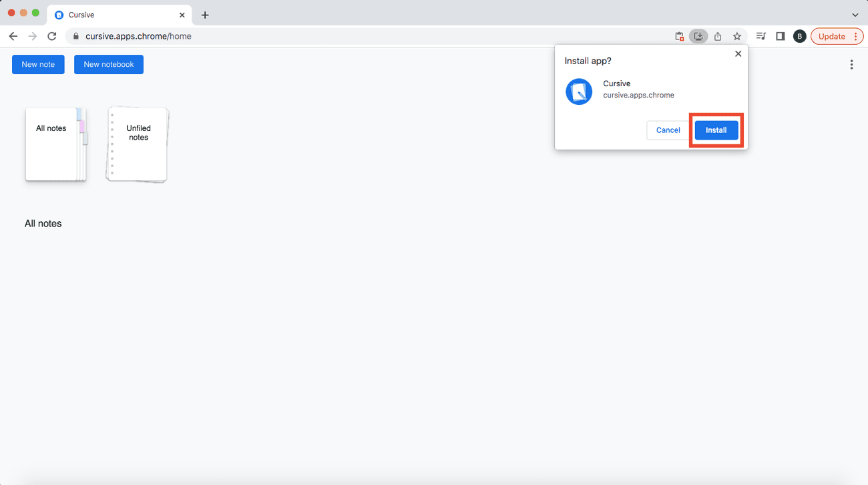Create a notebook via New notebook
This screenshot has width=868, height=485.
tap(108, 64)
